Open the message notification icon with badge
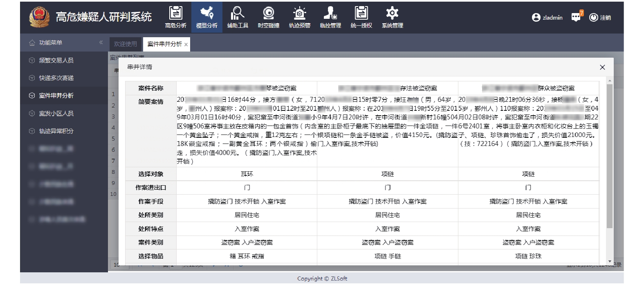This screenshot has height=285, width=644. coord(577,17)
